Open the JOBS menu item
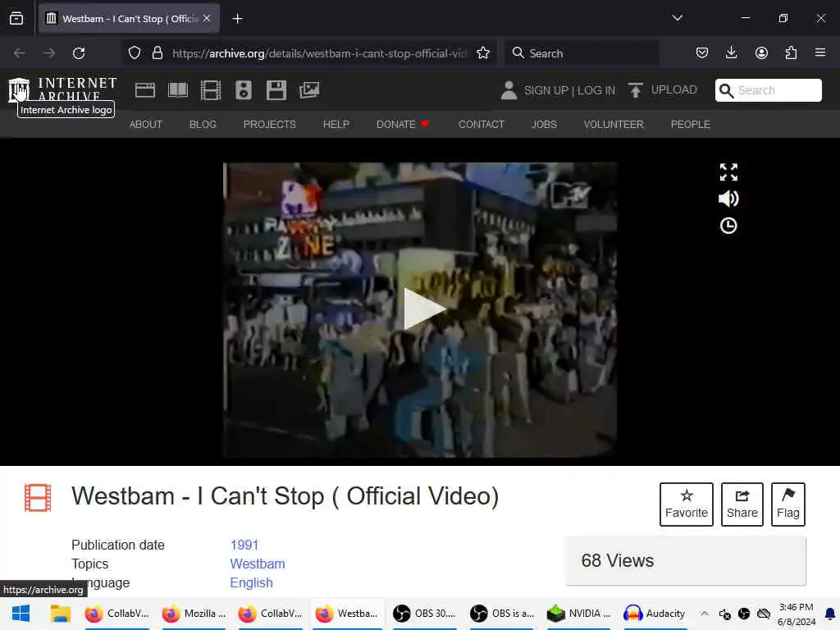Viewport: 840px width, 630px height. (545, 125)
